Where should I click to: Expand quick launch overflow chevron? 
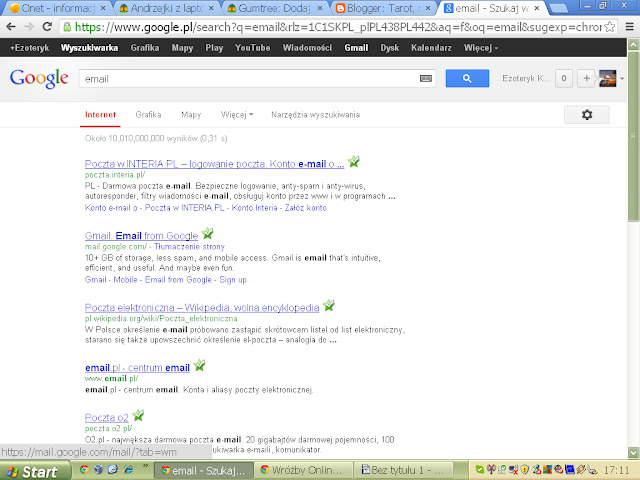145,466
